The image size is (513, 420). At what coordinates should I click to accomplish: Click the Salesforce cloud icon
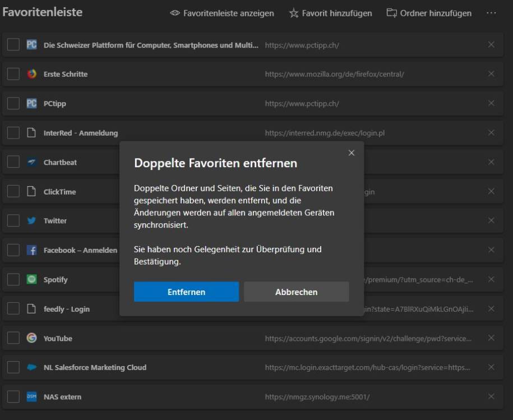click(x=32, y=367)
